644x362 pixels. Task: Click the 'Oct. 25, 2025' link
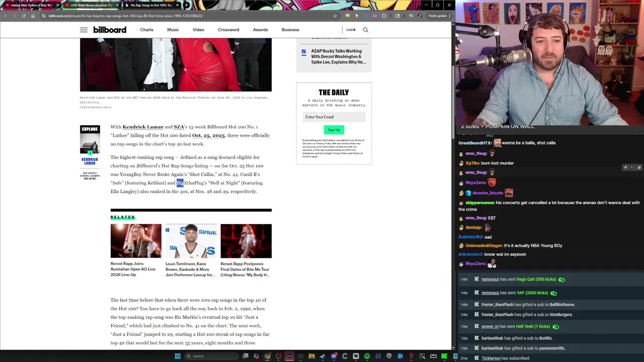pos(208,135)
